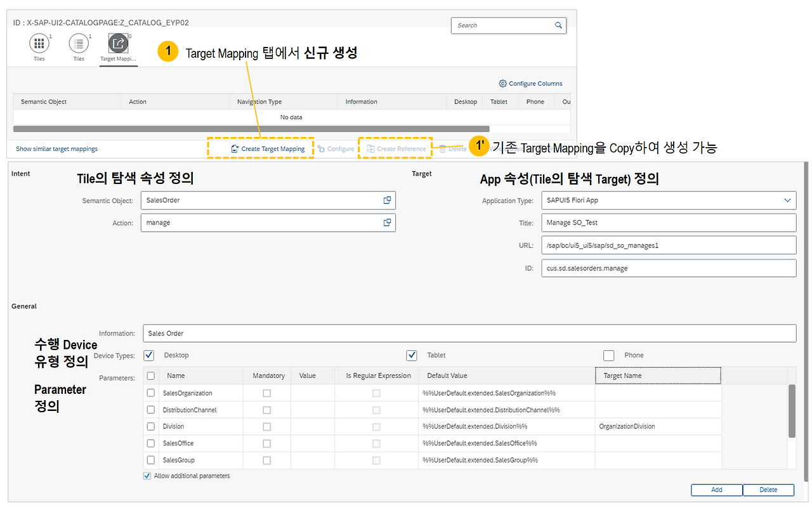Viewport: 812px width, 508px height.
Task: Select the DistributionChannel parameter row checkbox
Action: click(x=151, y=410)
